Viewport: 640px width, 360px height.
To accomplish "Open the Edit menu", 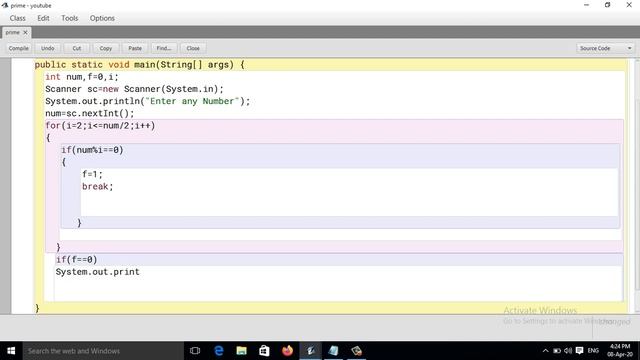I will (43, 18).
